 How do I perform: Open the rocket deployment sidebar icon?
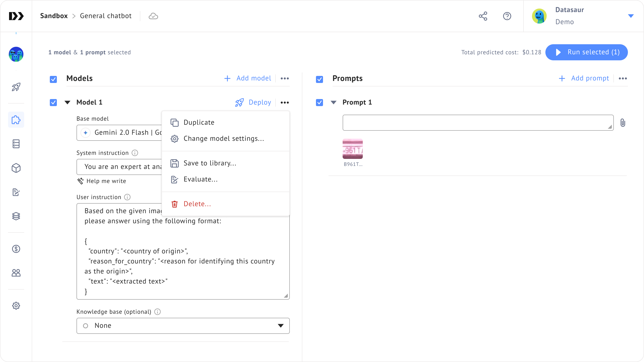coord(16,87)
